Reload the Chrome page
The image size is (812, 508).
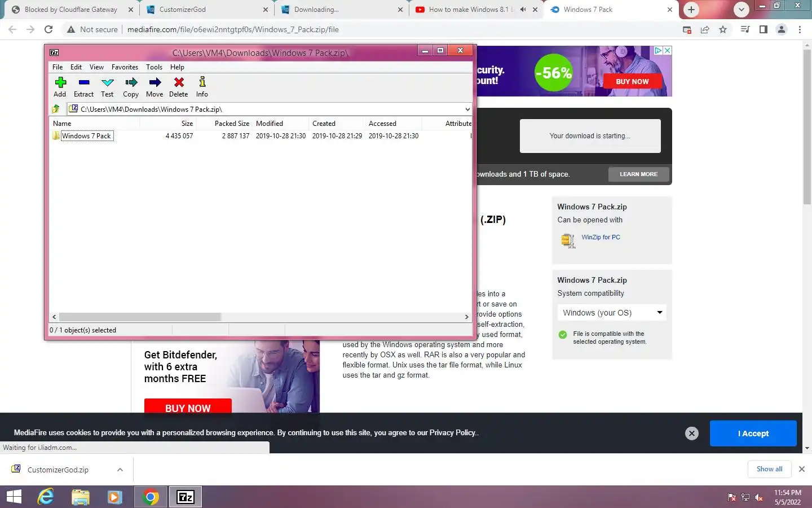tap(48, 29)
